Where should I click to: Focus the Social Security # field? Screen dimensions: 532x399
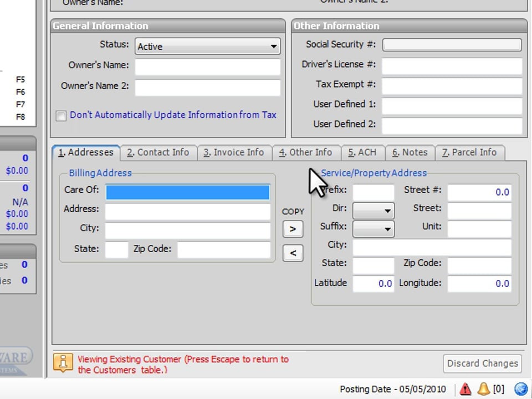(x=452, y=45)
